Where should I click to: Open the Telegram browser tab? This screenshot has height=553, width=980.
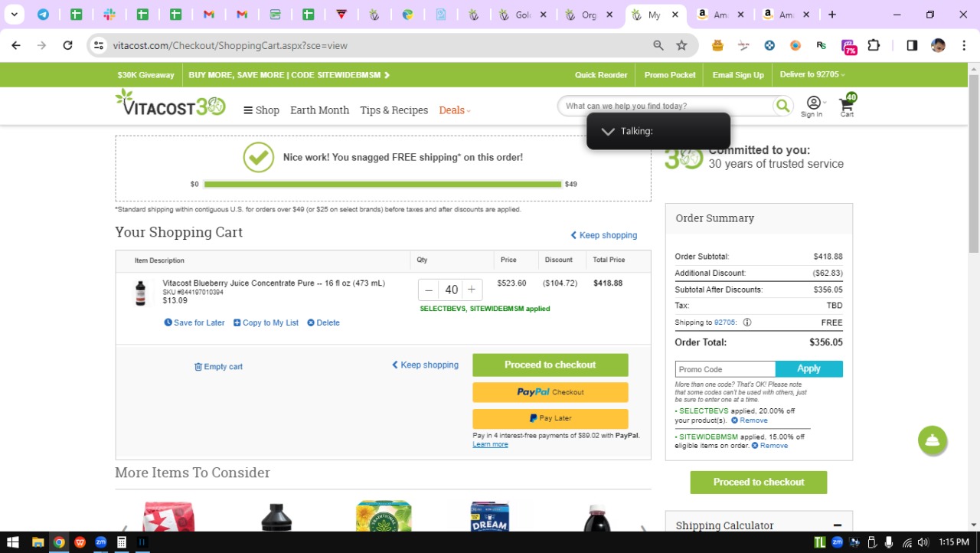pos(43,15)
